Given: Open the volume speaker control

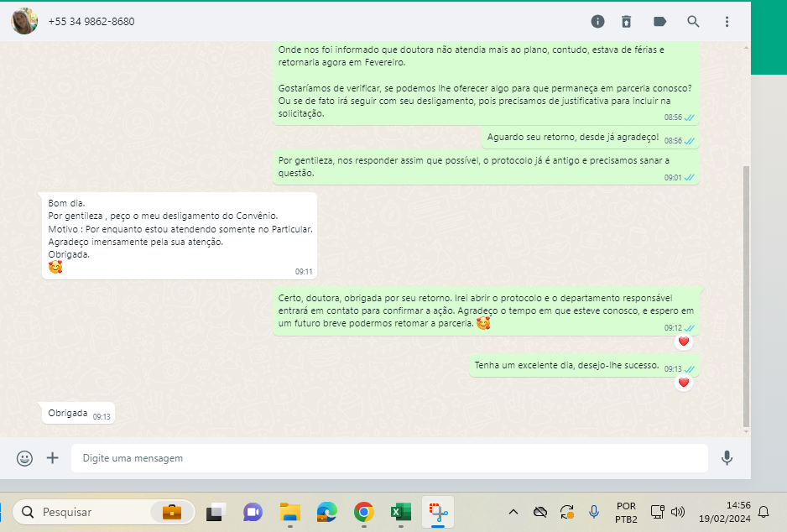Looking at the screenshot, I should pos(678,512).
